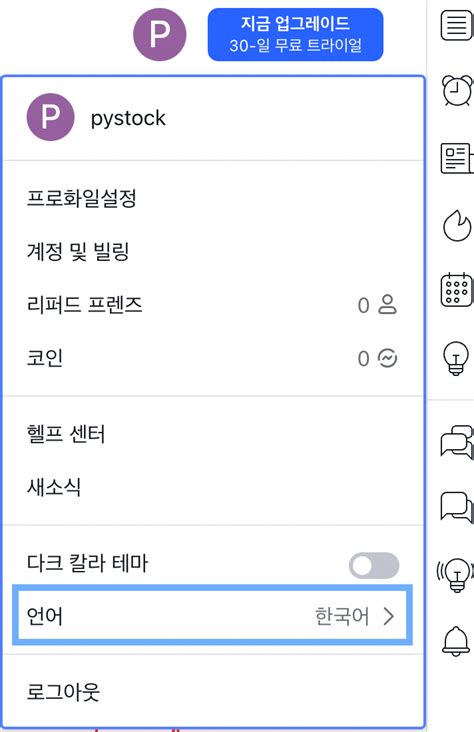This screenshot has height=732, width=474.
Task: Open 헬프 센터 help link
Action: pyautogui.click(x=66, y=434)
